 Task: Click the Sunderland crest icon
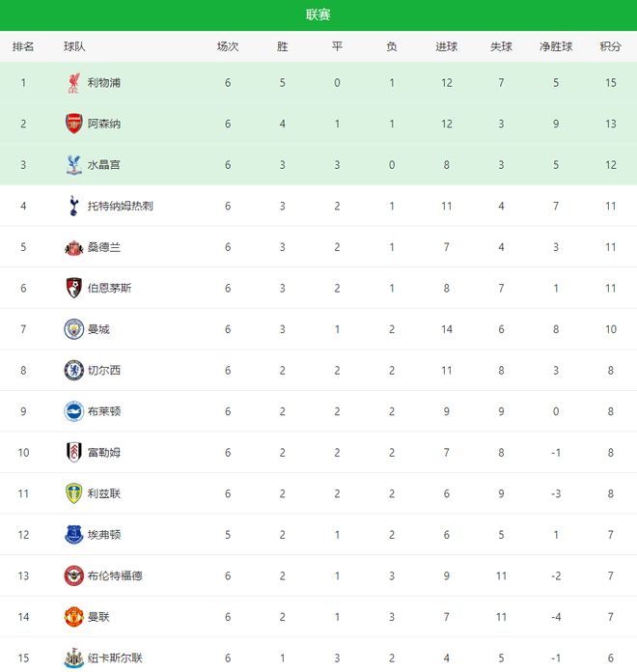(73, 247)
